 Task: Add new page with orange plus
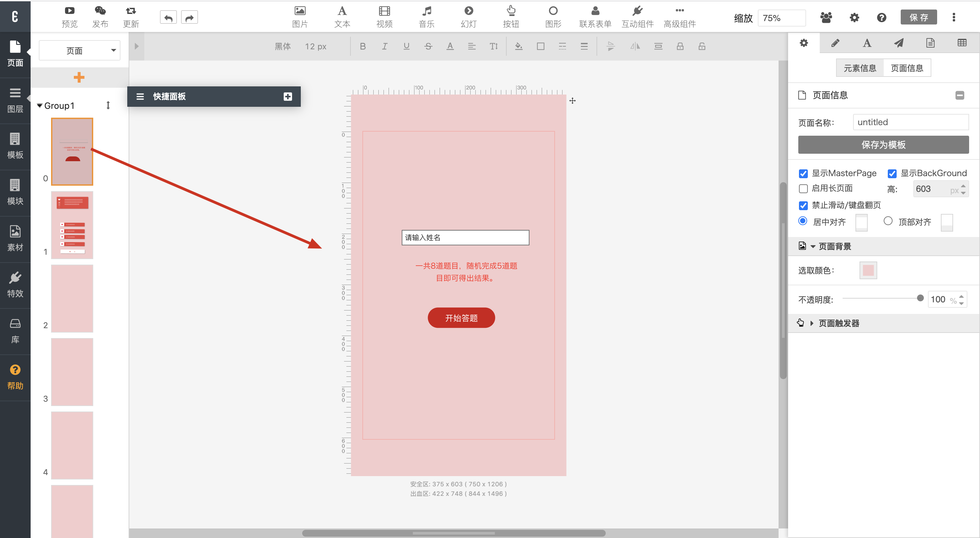tap(79, 78)
